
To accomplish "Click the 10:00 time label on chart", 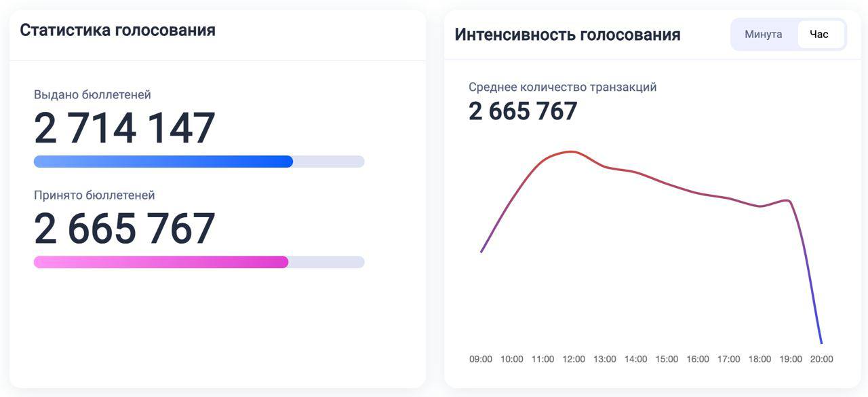I will tap(512, 359).
